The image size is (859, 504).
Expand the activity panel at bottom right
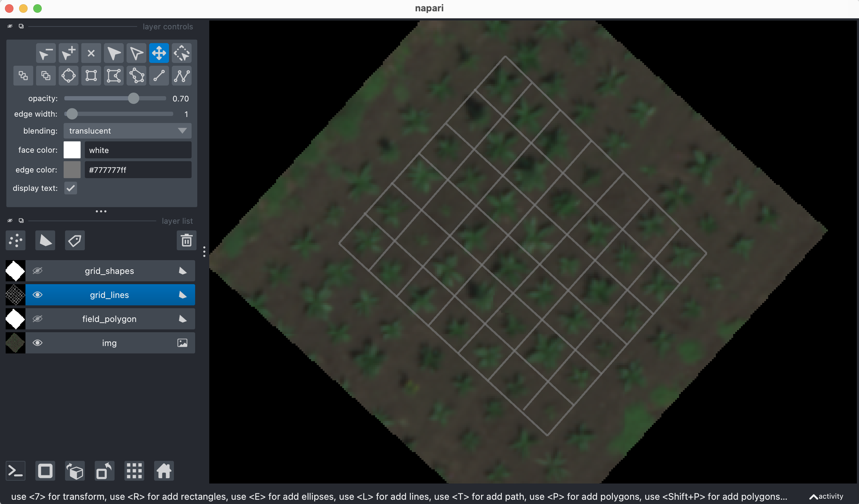(x=826, y=496)
